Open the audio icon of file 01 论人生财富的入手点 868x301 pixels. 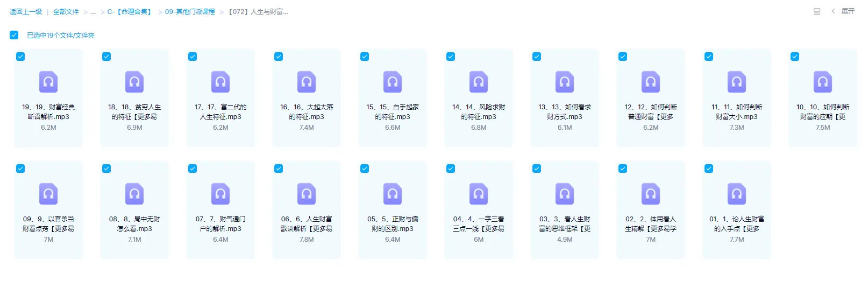click(x=737, y=194)
